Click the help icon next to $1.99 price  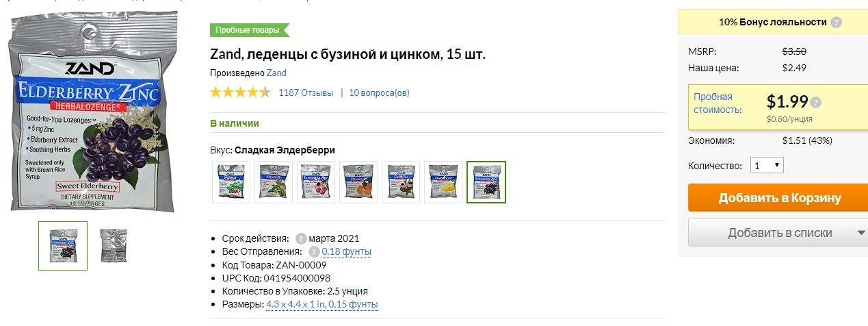[815, 103]
